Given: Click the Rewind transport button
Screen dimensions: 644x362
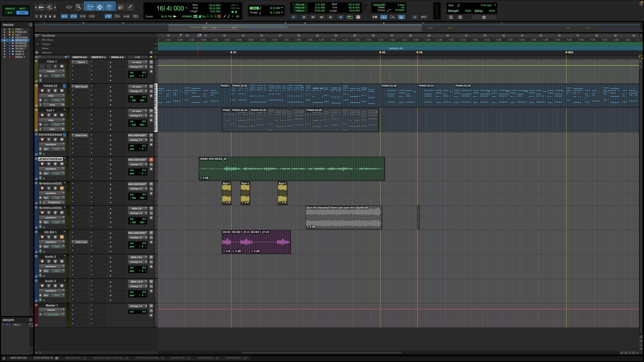Looking at the screenshot, I should point(312,17).
